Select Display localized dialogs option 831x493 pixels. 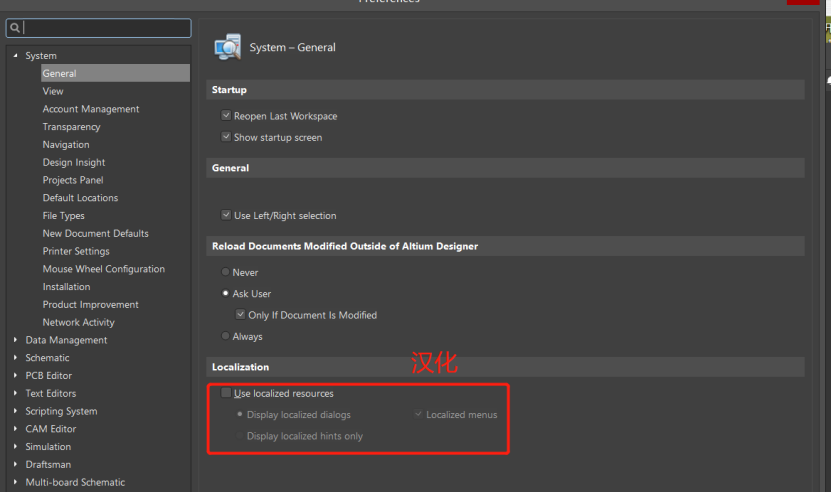coord(240,414)
